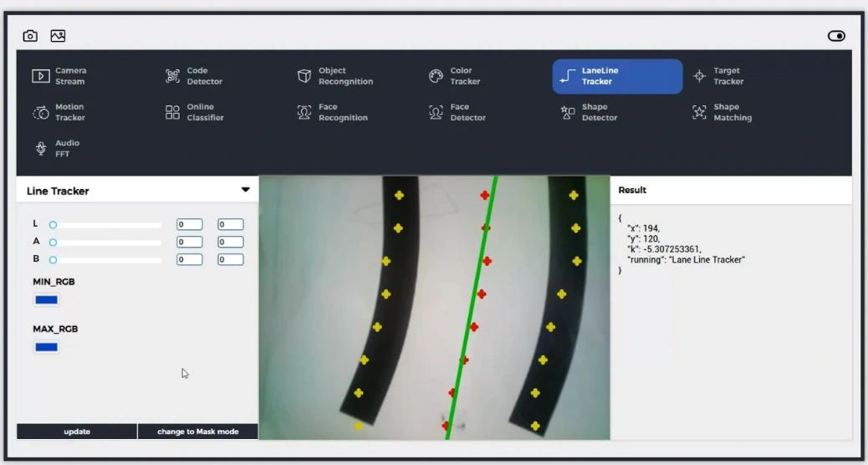Screen dimensions: 868x465
Task: Open Target Tracker crosshair icon
Action: pos(699,76)
